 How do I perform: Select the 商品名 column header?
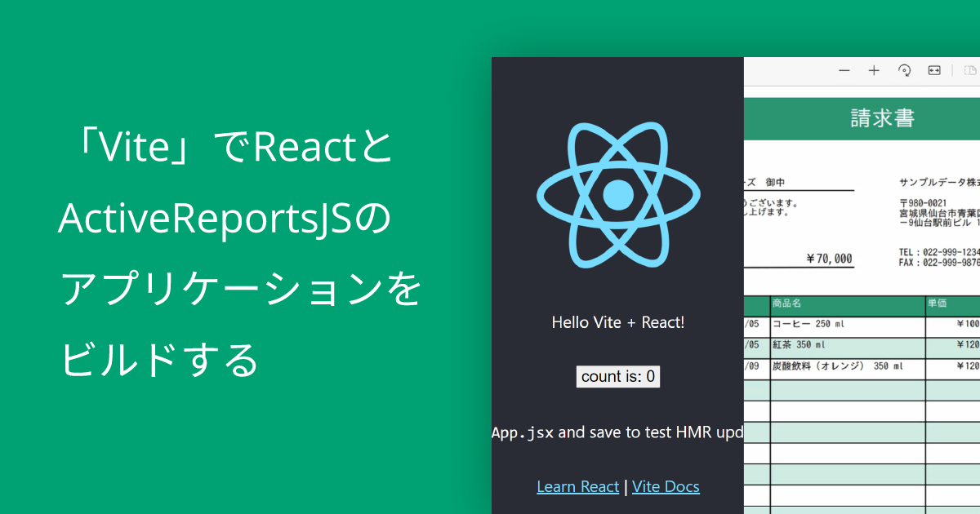point(787,304)
